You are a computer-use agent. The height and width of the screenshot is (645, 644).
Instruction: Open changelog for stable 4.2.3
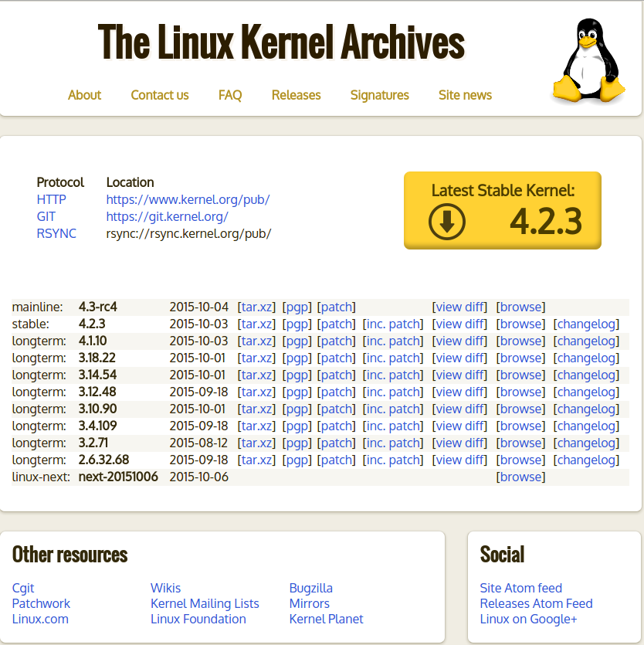click(586, 324)
